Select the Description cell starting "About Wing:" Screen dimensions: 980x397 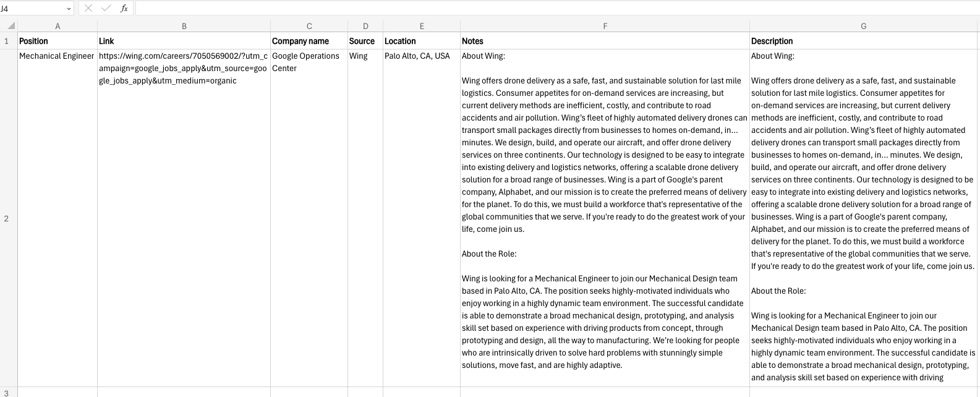pos(863,218)
